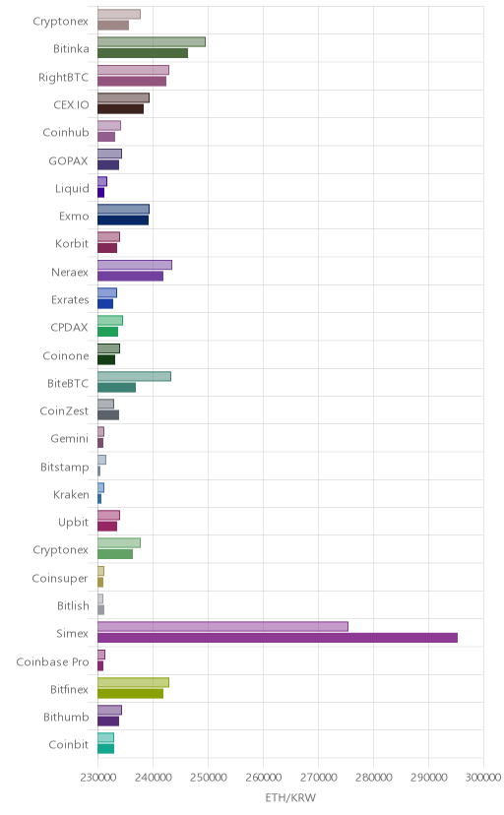Click the 260000 axis tick label
504x815 pixels.
[263, 778]
